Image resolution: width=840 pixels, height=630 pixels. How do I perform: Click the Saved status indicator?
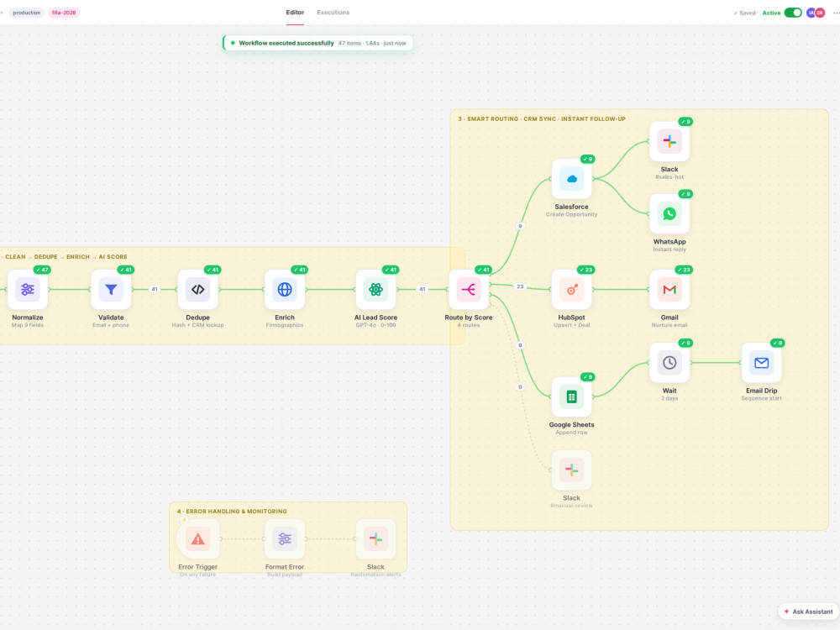point(744,13)
